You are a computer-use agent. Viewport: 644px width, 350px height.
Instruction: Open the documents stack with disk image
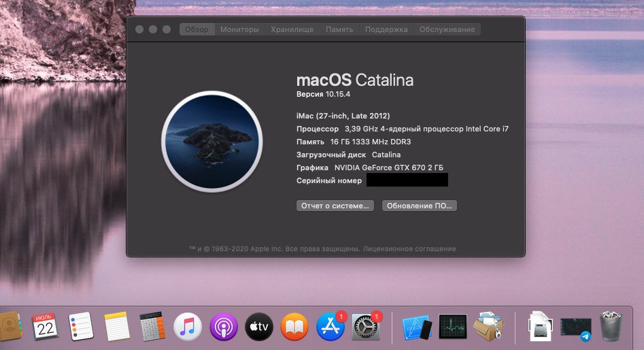pos(540,327)
